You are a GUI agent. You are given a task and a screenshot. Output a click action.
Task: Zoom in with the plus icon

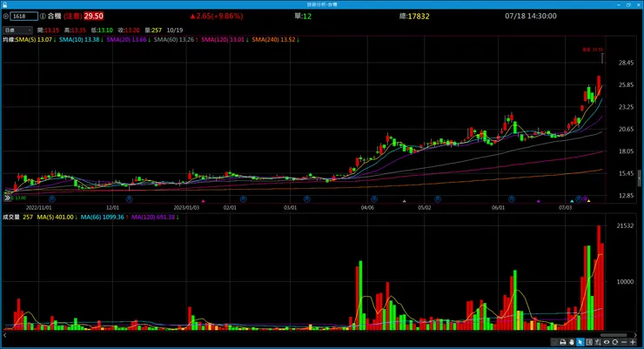tap(633, 342)
